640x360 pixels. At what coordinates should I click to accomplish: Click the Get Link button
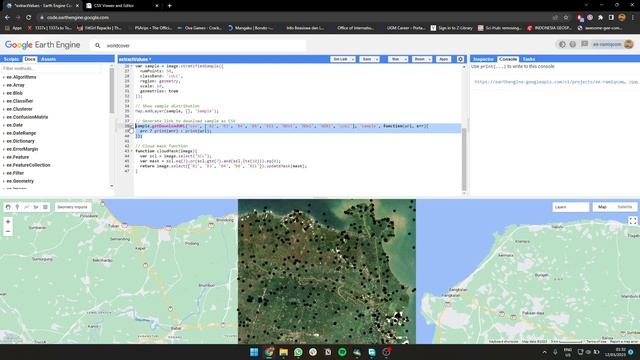(x=340, y=59)
